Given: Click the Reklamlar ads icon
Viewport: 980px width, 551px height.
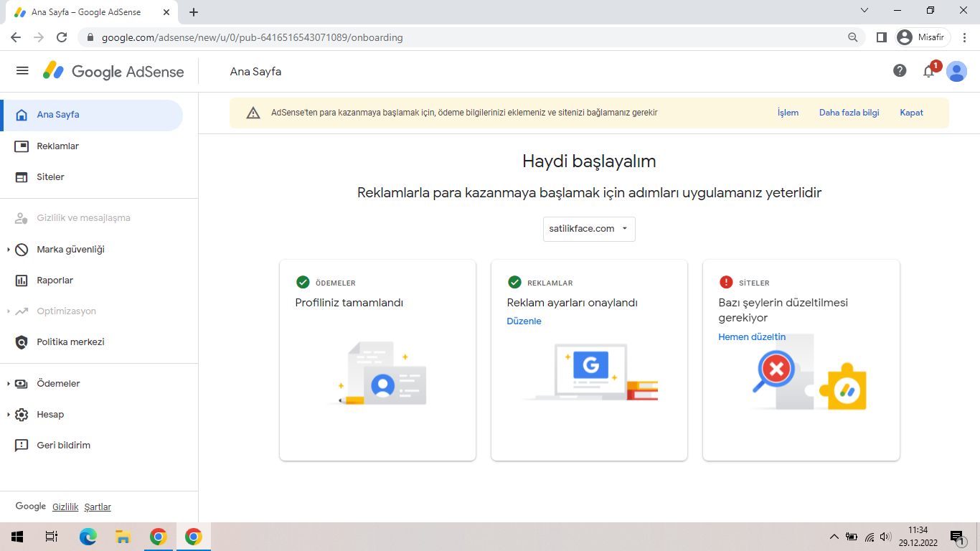Looking at the screenshot, I should (22, 146).
